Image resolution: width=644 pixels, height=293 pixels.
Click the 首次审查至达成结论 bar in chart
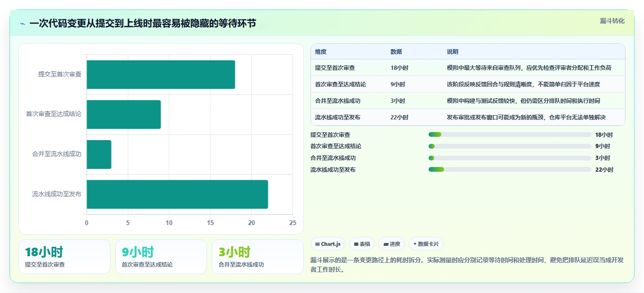pos(124,114)
